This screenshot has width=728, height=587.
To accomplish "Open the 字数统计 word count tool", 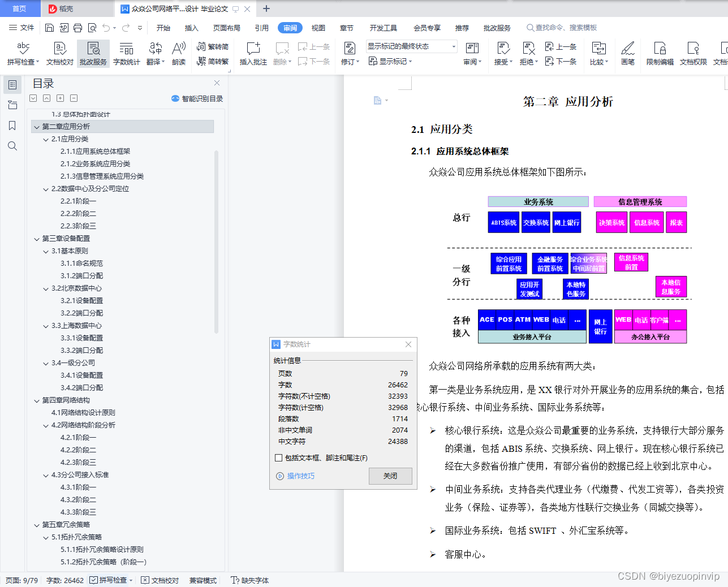I will pos(126,54).
